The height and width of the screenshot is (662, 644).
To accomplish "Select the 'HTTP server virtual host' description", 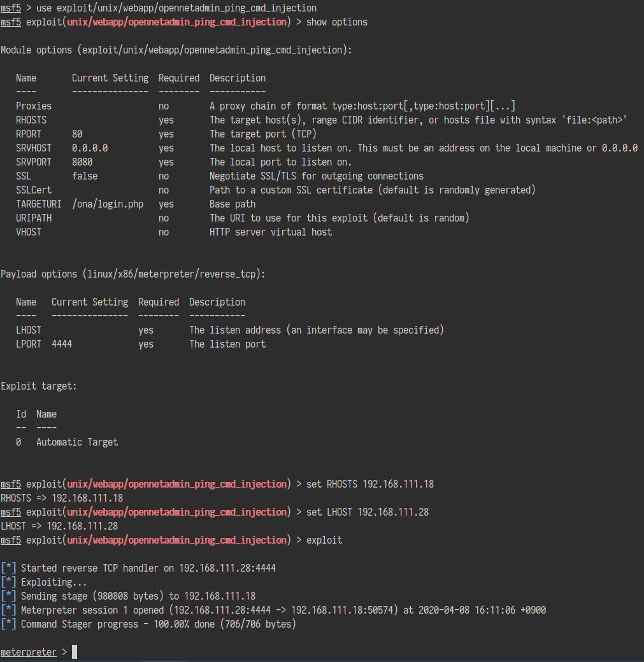I will 271,232.
